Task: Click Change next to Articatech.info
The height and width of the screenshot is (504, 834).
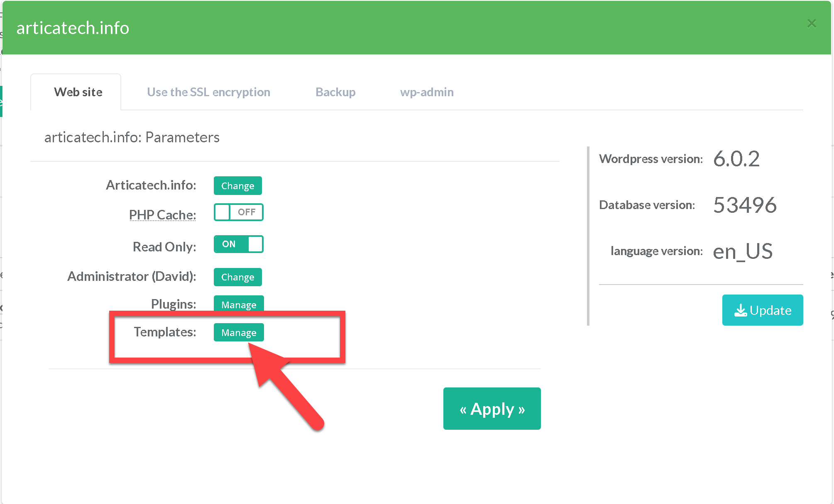Action: pos(237,186)
